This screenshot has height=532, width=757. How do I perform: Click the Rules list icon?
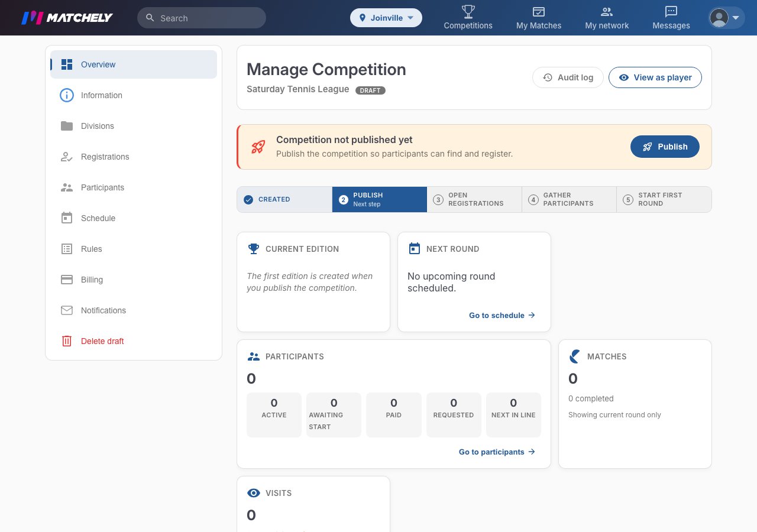coord(67,249)
